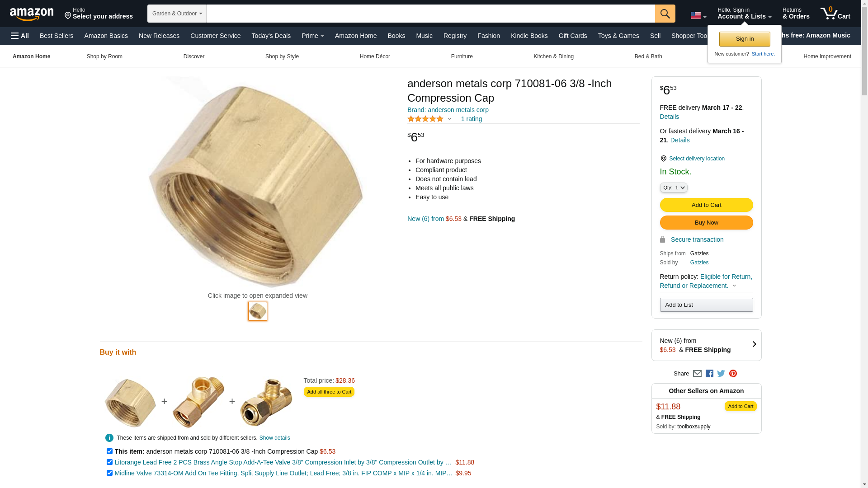Click the search magnifying glass button

coord(665,14)
